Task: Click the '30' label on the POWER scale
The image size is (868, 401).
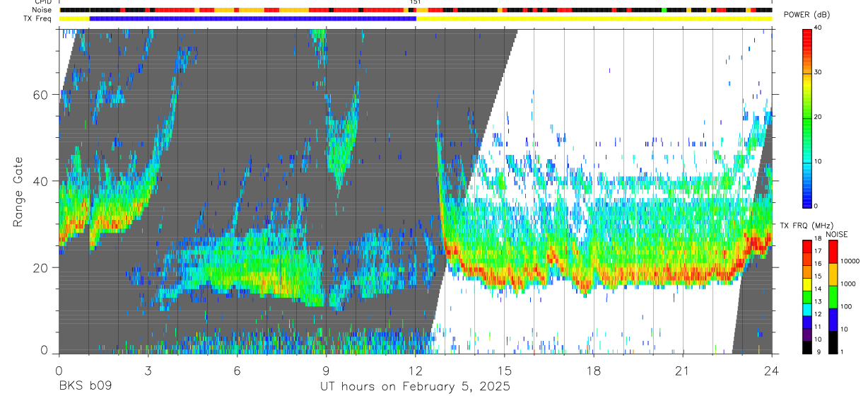Action: [x=818, y=73]
